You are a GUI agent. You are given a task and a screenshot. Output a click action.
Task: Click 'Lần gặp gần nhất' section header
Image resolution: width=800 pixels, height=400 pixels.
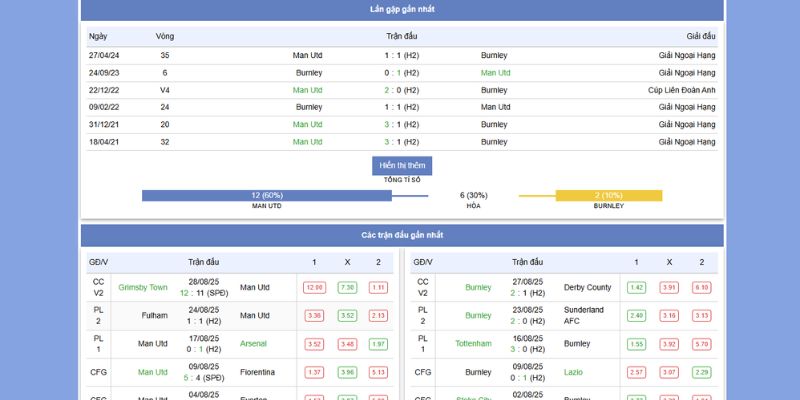(x=402, y=9)
